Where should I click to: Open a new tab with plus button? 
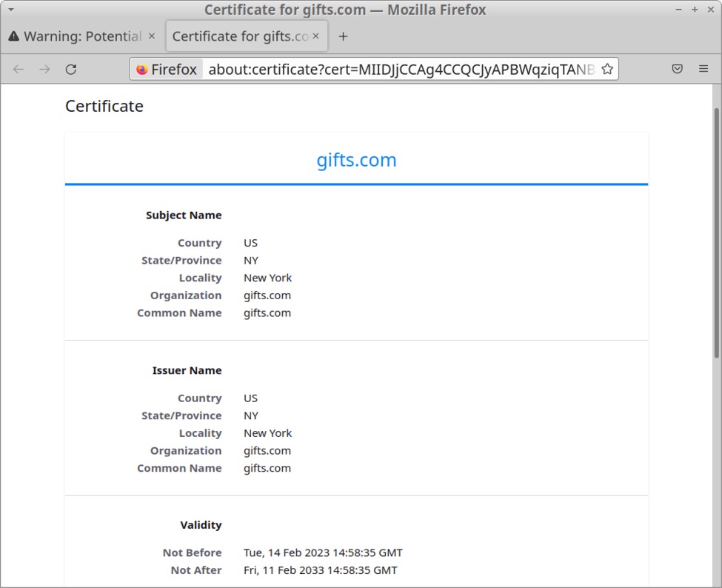click(343, 36)
